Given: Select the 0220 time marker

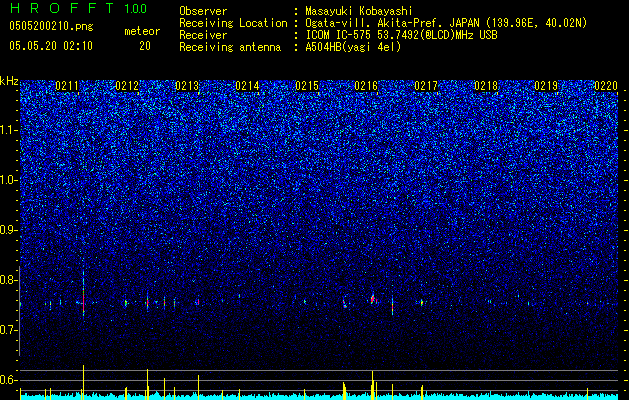Looking at the screenshot, I should (606, 86).
